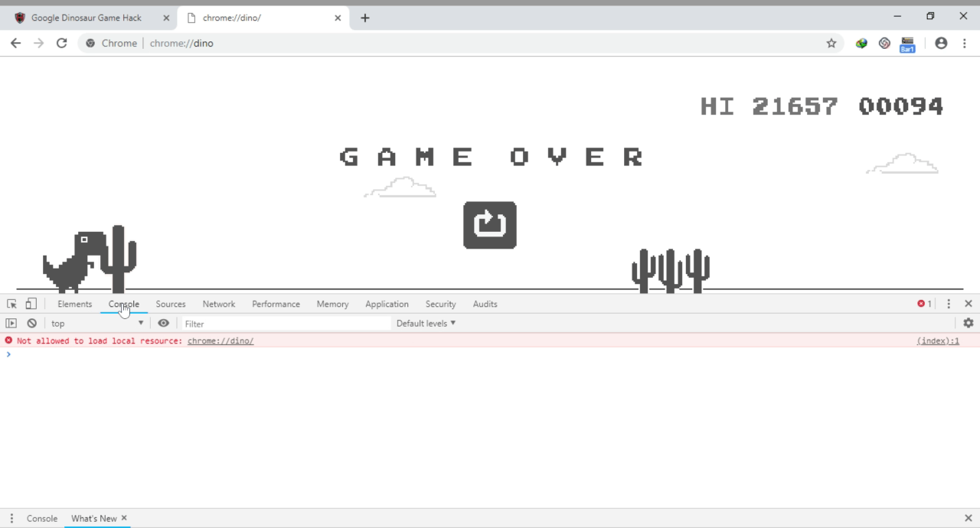The height and width of the screenshot is (528, 980).
Task: Toggle device toolbar in DevTools
Action: click(31, 304)
